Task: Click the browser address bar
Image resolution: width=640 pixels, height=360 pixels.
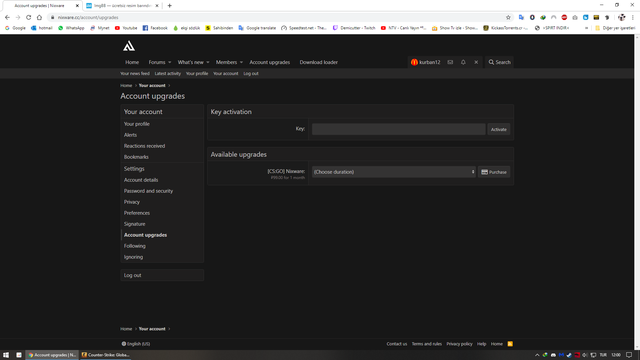Action: [278, 18]
